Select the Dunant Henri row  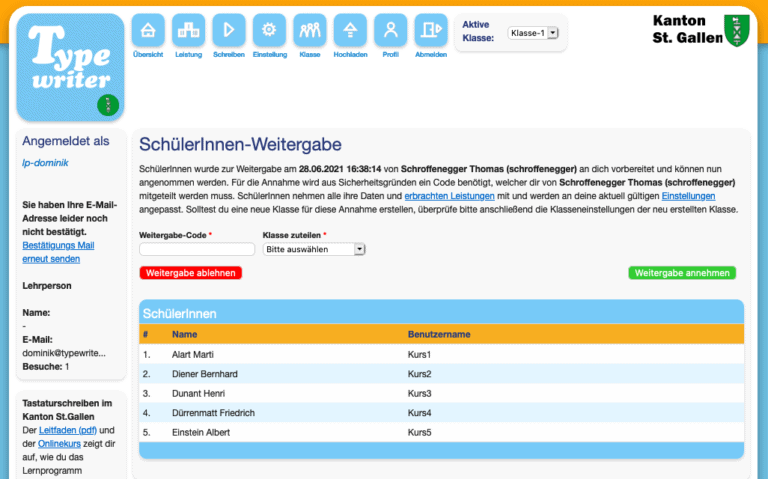click(441, 393)
